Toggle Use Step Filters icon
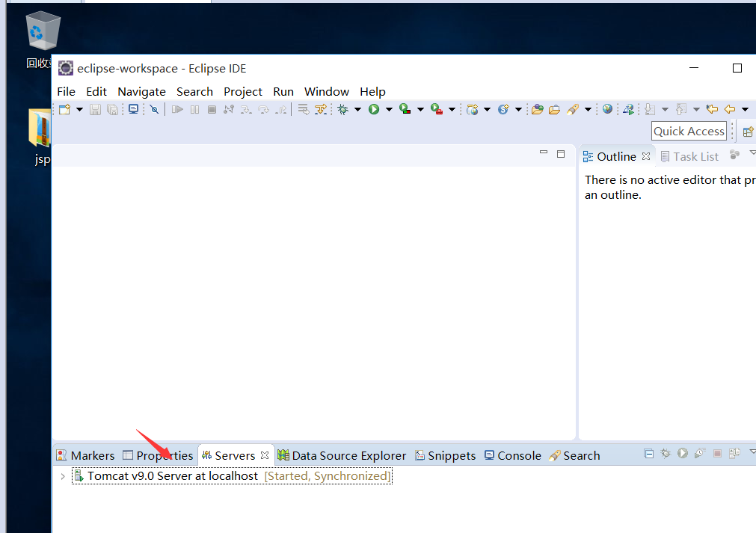 321,109
